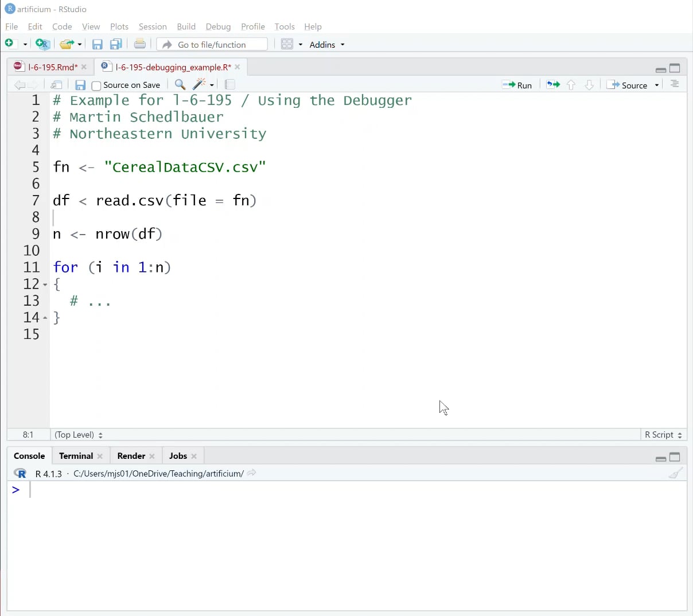Minimize the console pane
This screenshot has height=616, width=693.
point(661,458)
